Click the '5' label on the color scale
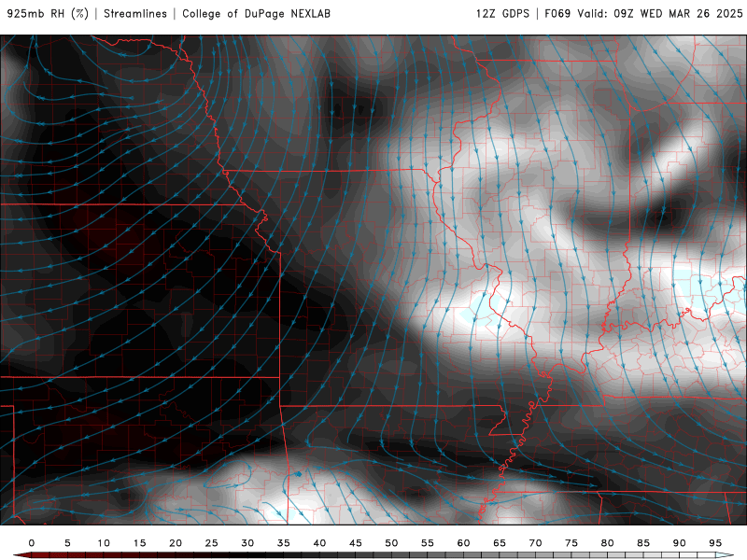Viewport: 747px width, 560px height. click(67, 543)
